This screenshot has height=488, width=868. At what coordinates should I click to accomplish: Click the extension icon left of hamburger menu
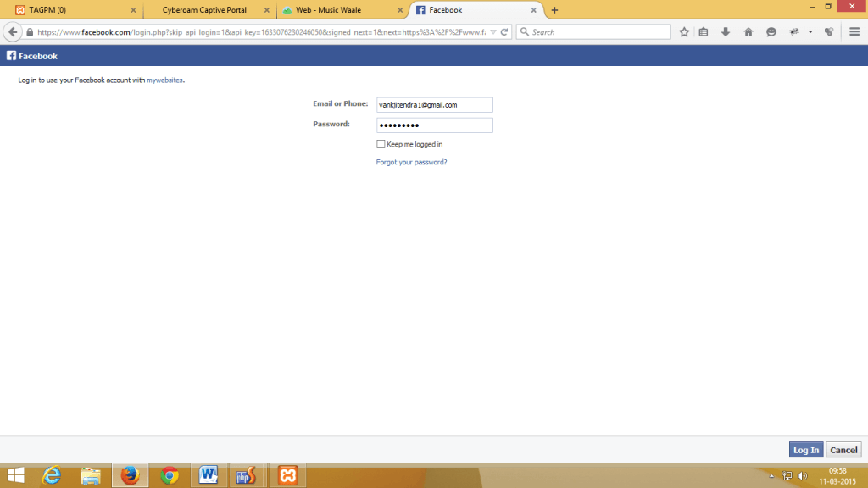pos(829,32)
